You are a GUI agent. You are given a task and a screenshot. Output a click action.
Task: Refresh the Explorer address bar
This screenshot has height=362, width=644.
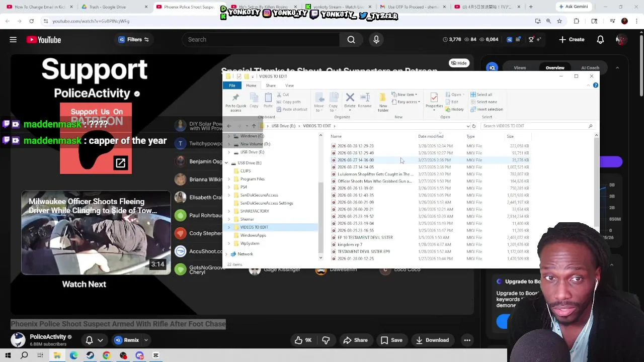pyautogui.click(x=473, y=126)
